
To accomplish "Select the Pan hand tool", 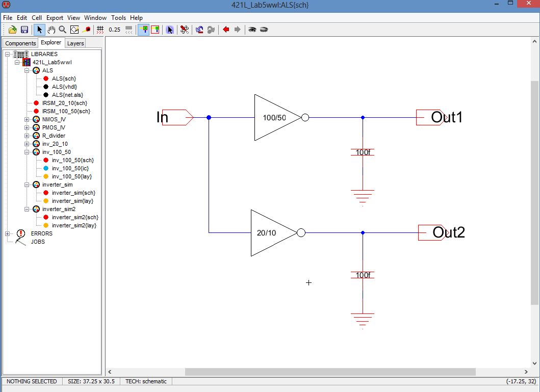I will point(51,30).
